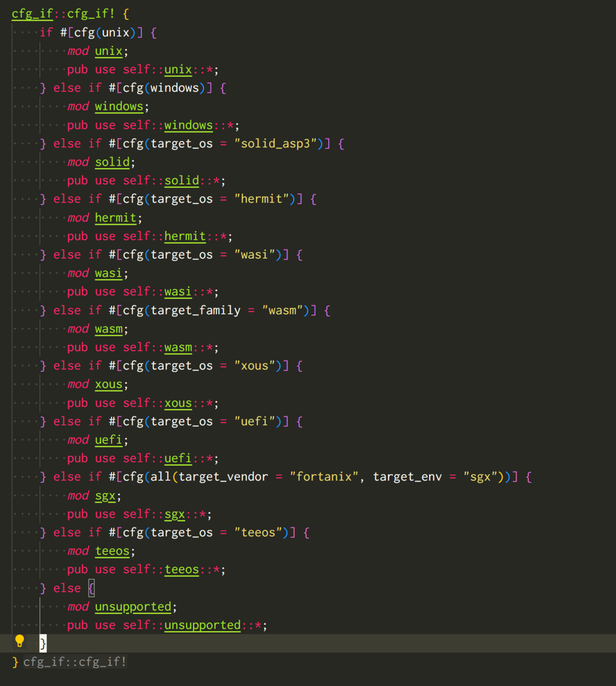Place cursor on the highlighted closing brace

pyautogui.click(x=42, y=643)
